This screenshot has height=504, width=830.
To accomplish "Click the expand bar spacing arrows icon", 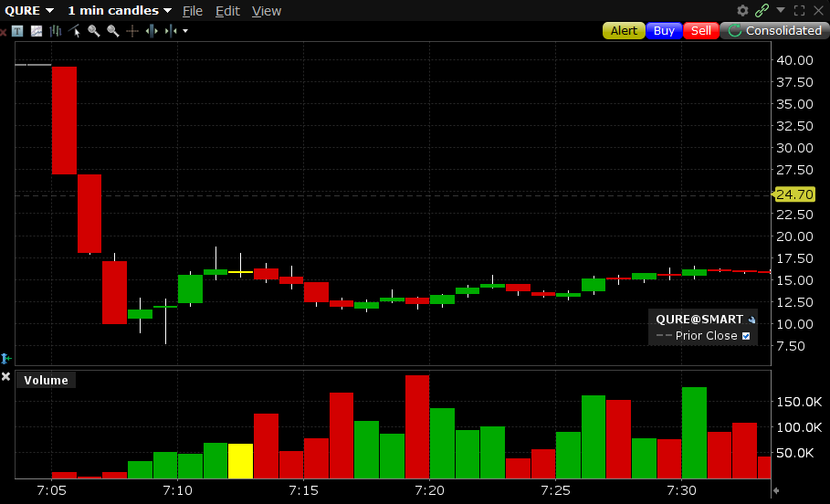I will coord(152,31).
